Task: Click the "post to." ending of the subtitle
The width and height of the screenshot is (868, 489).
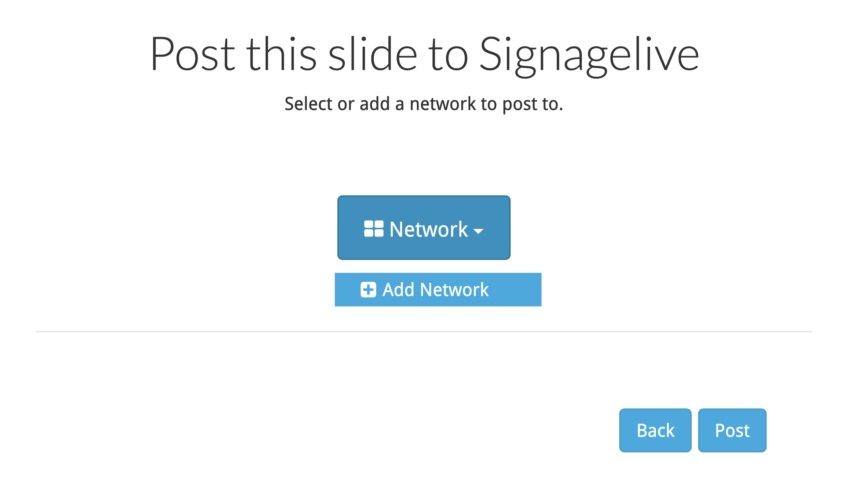Action: pos(533,104)
